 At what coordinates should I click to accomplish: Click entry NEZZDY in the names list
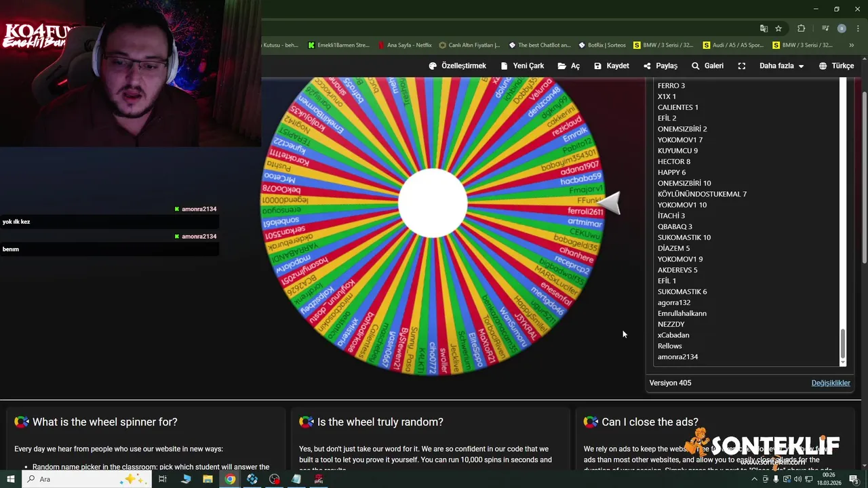[x=671, y=324]
